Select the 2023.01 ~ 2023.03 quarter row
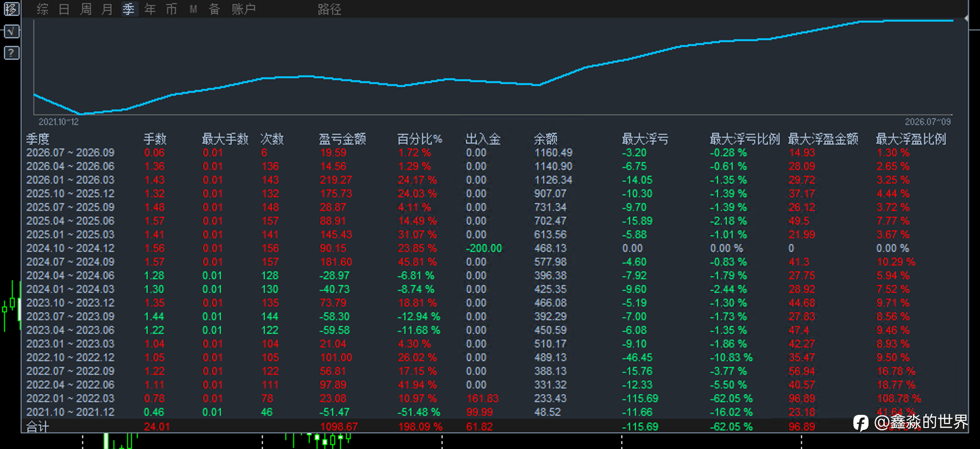 [494, 344]
